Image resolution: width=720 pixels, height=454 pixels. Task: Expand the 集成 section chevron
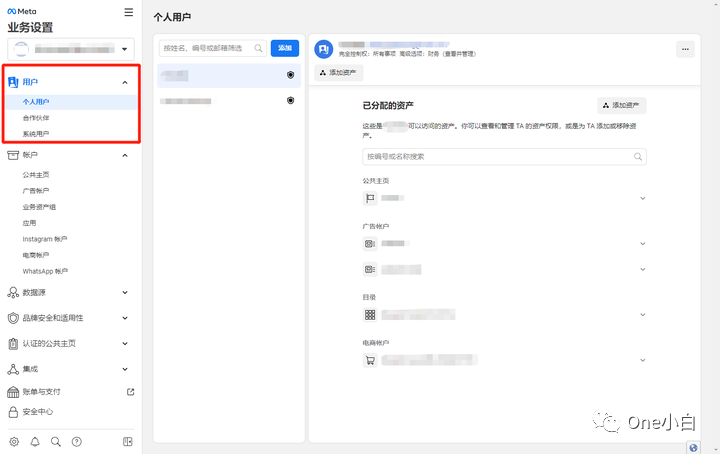[124, 369]
